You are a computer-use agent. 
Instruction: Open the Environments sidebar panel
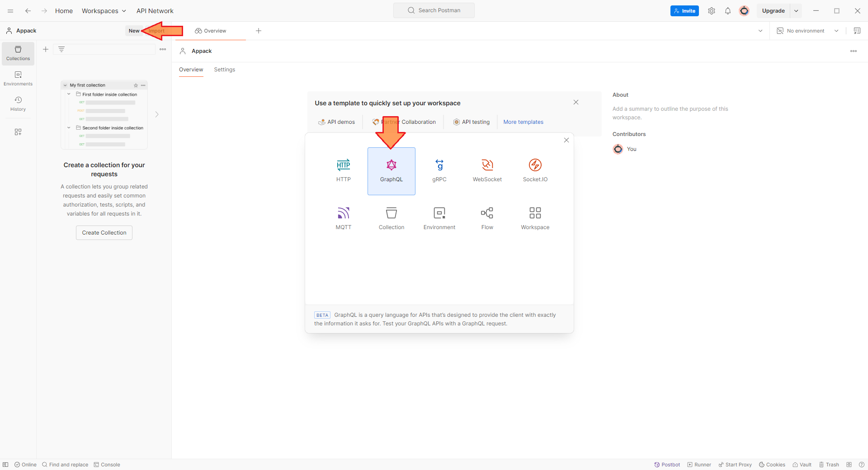[x=18, y=79]
